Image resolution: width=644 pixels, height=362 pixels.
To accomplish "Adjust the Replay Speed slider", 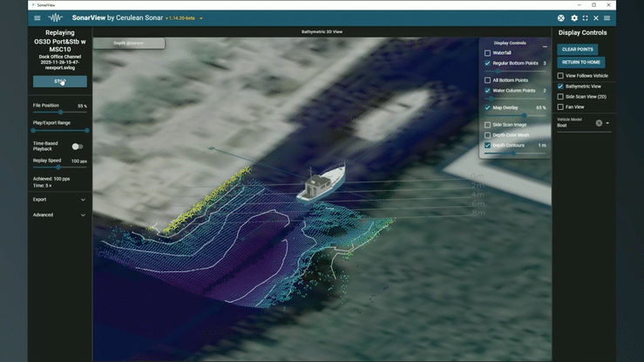I will coord(59,167).
